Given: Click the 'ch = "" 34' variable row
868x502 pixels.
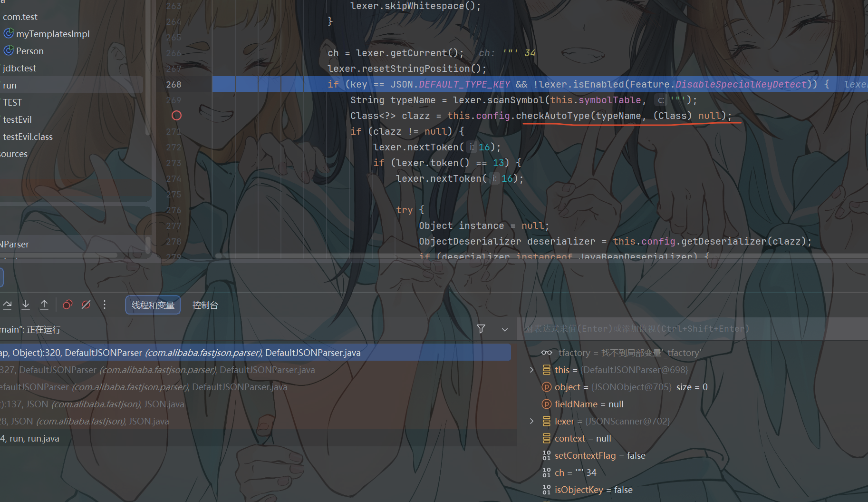Looking at the screenshot, I should point(575,473).
